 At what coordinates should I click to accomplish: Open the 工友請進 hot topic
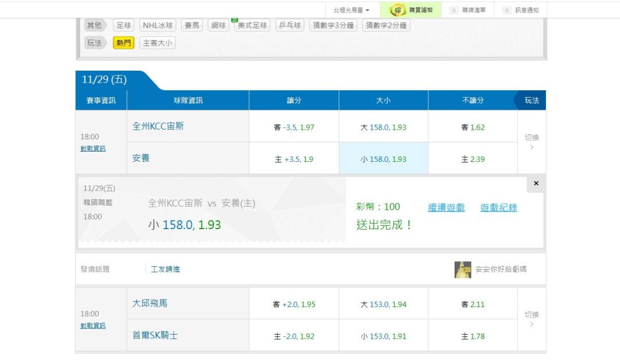(x=165, y=269)
